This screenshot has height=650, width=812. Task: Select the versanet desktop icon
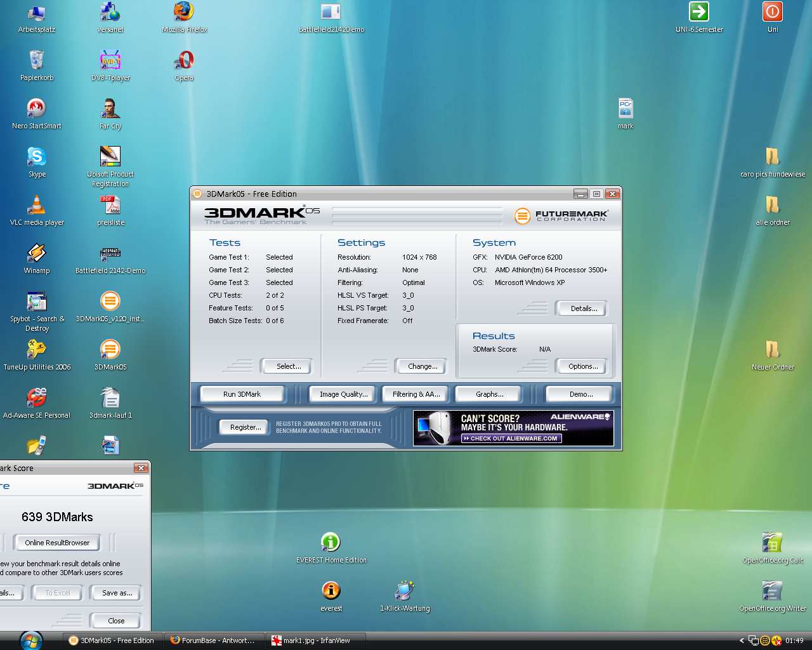tap(110, 18)
